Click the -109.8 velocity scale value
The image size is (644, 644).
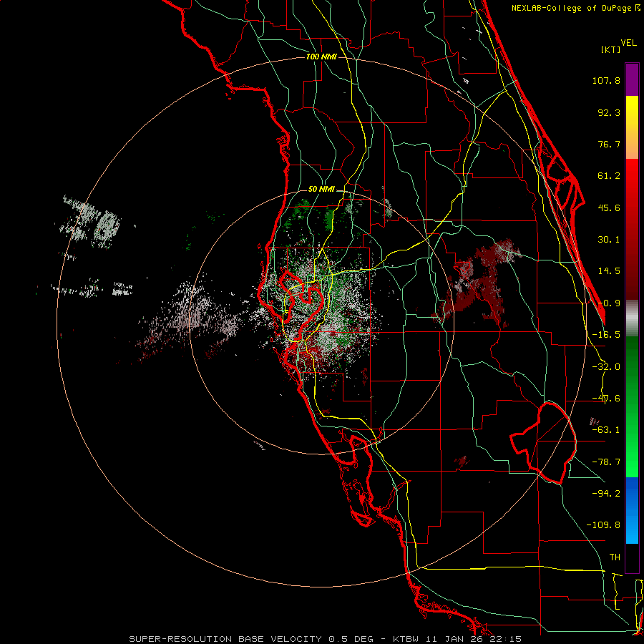603,525
